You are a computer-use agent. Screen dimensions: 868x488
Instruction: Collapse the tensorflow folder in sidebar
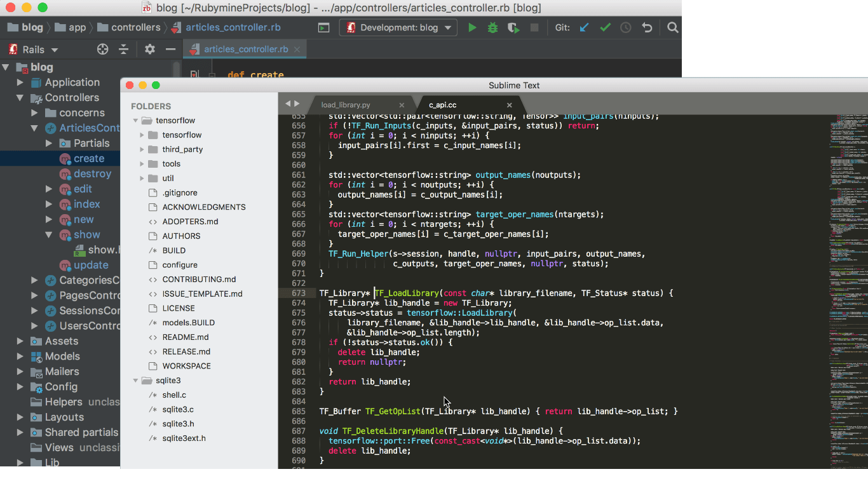135,121
